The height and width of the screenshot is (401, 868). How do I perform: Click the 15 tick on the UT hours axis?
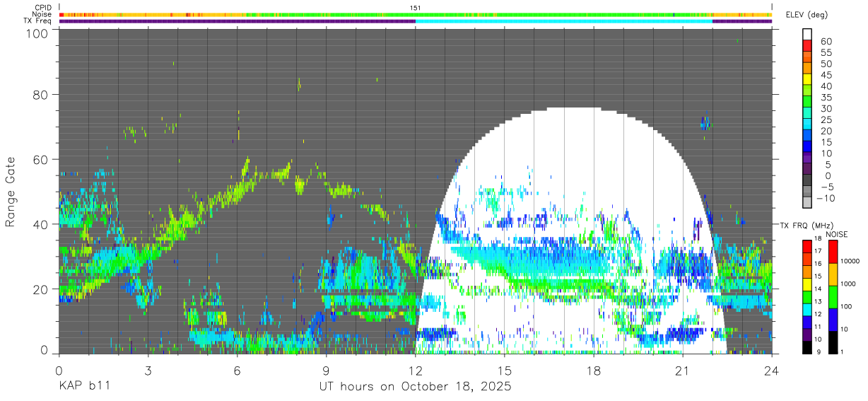(x=505, y=371)
